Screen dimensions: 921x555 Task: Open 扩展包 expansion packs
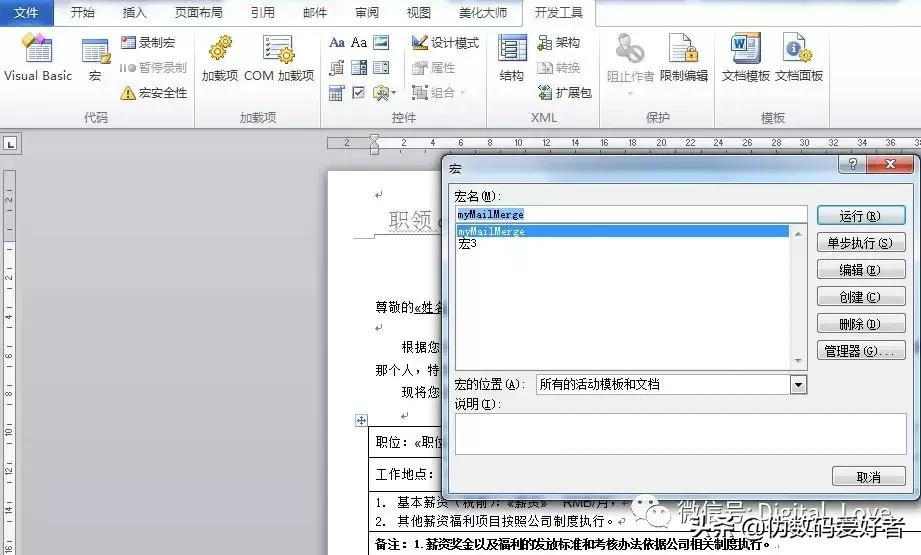point(564,93)
